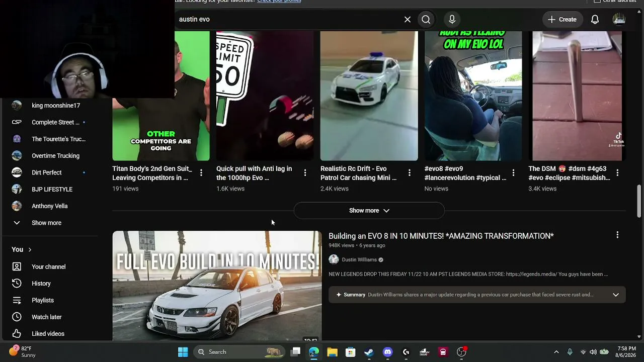Clear the search box with the X icon
The height and width of the screenshot is (362, 644).
click(408, 19)
